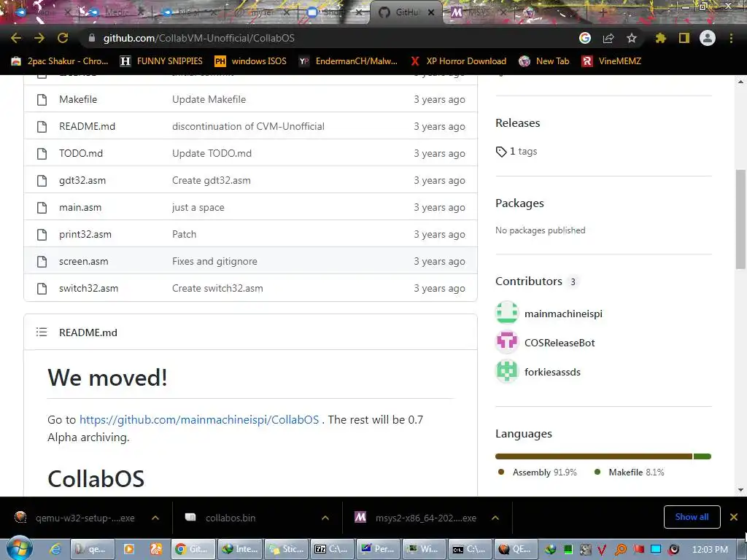747x560 pixels.
Task: Open the 2pac Shakur bookmark
Action: pyautogui.click(x=60, y=61)
